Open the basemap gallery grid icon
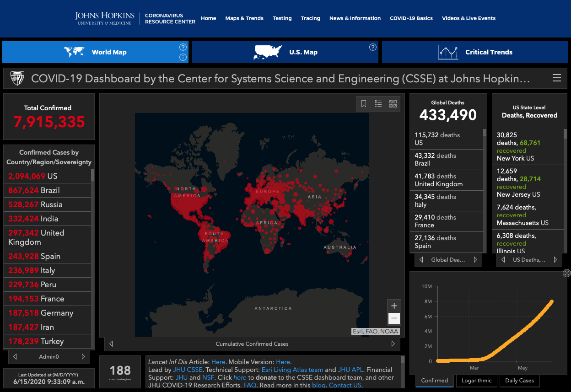Viewport: 571px width, 392px height. click(393, 104)
